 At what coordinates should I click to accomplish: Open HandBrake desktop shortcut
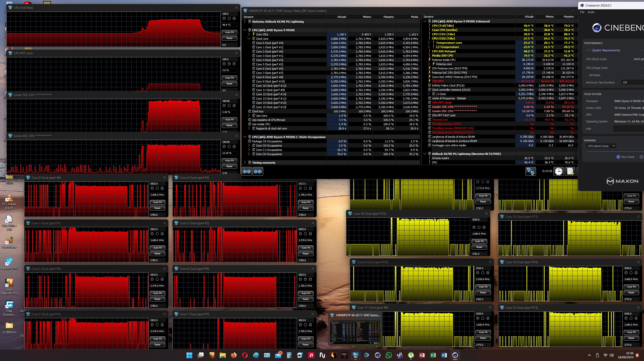(x=9, y=242)
